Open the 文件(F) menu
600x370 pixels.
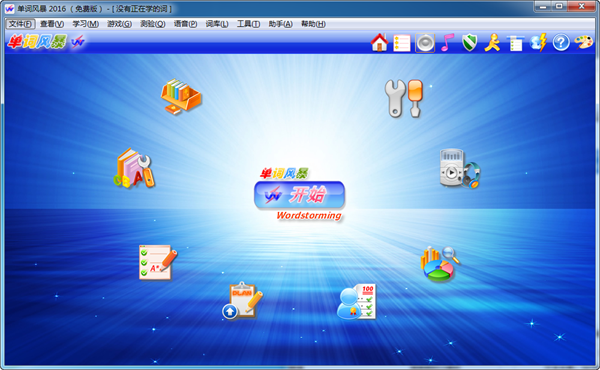tap(20, 24)
